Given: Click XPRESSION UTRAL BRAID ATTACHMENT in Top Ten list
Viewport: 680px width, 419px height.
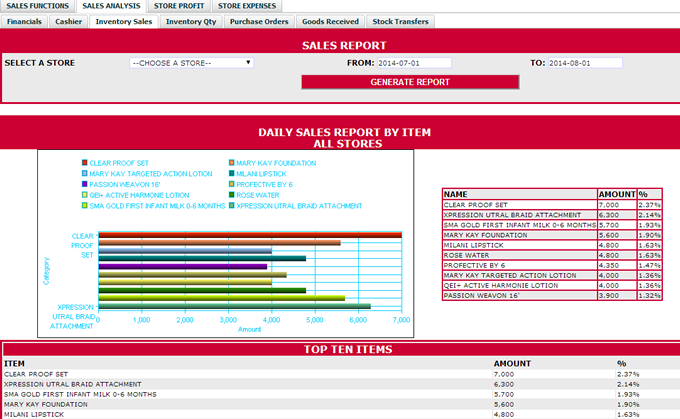Looking at the screenshot, I should (72, 384).
